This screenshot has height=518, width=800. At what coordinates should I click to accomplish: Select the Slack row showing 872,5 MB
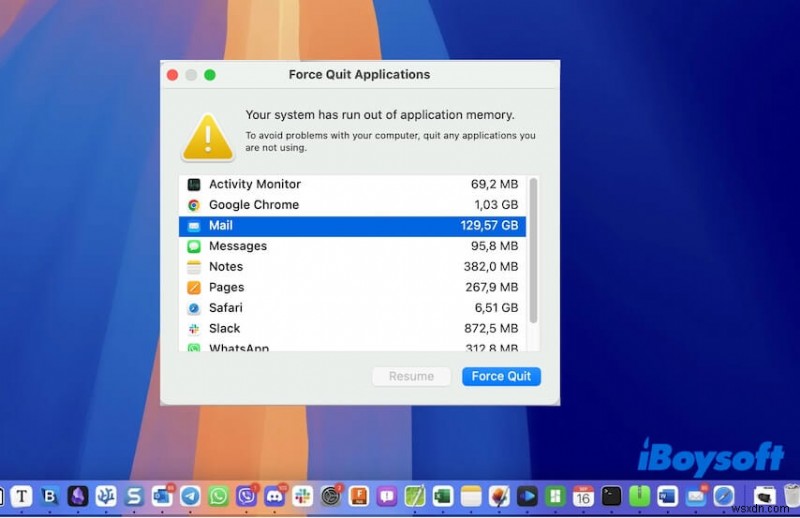pyautogui.click(x=352, y=329)
